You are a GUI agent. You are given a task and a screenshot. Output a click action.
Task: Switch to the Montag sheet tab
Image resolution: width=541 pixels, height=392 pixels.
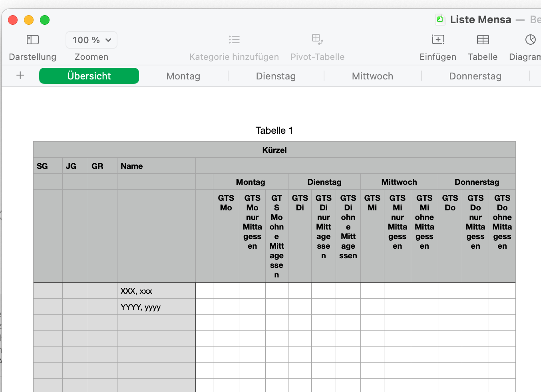[183, 76]
